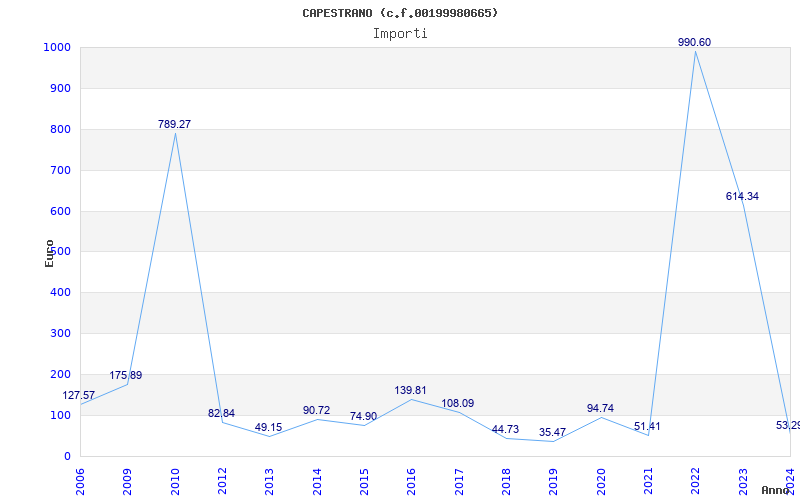The image size is (800, 500).
Task: Click the 2019 x-axis year label
Action: tap(554, 482)
